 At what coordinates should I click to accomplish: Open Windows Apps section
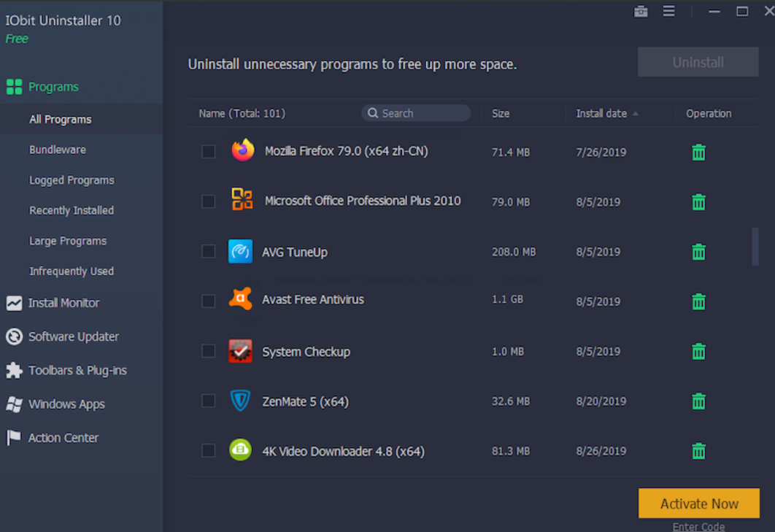tap(66, 404)
